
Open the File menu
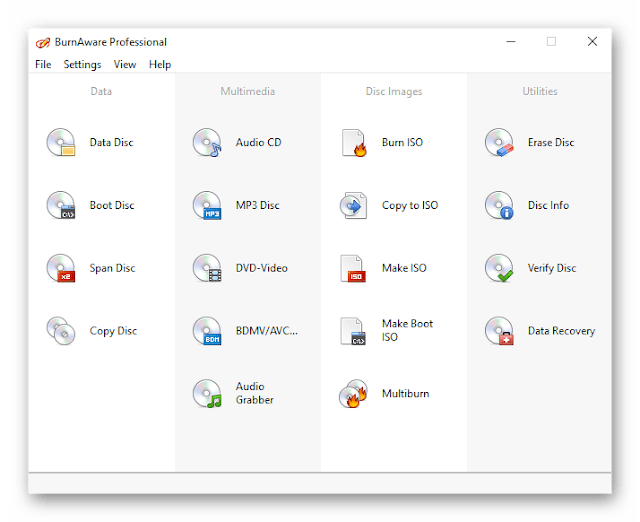pos(43,64)
